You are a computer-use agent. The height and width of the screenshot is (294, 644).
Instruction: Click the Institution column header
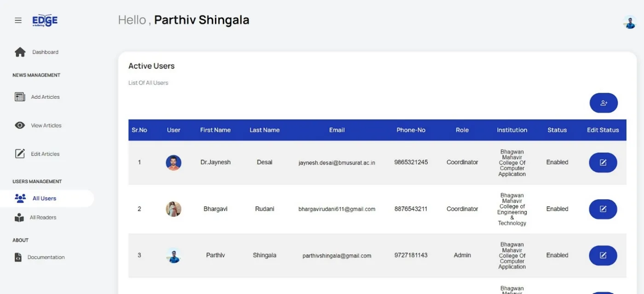(512, 130)
